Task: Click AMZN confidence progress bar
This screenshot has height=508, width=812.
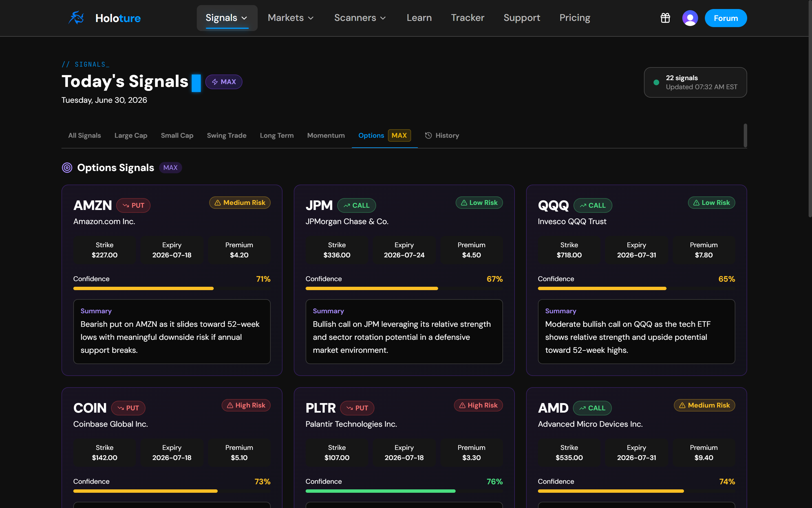Action: coord(172,288)
